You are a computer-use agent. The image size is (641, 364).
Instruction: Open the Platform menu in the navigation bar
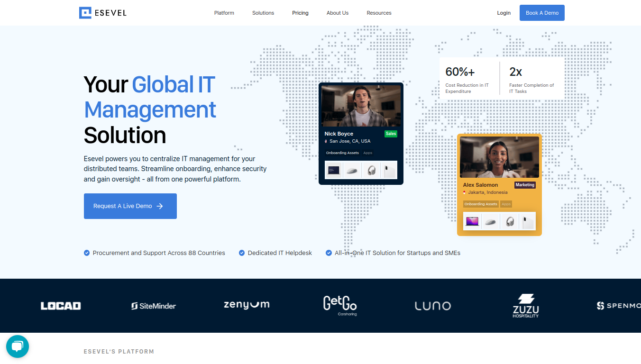[x=224, y=13]
